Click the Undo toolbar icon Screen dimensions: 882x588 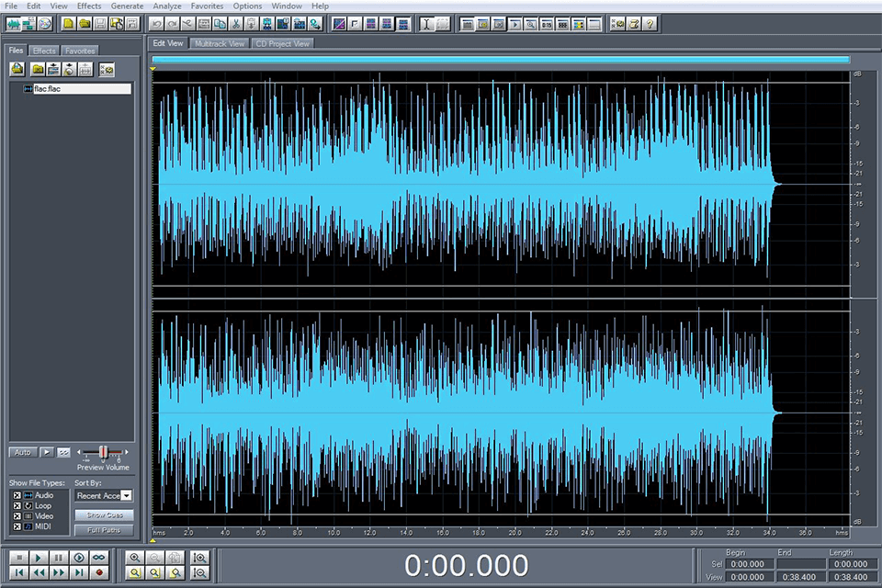coord(155,24)
